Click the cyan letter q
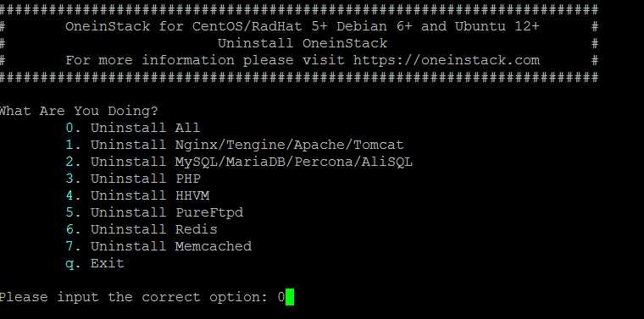The image size is (644, 319). tap(69, 264)
